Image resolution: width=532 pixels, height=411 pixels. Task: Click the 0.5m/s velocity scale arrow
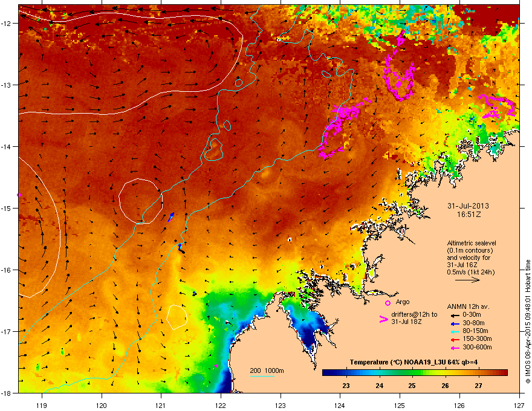pyautogui.click(x=467, y=280)
